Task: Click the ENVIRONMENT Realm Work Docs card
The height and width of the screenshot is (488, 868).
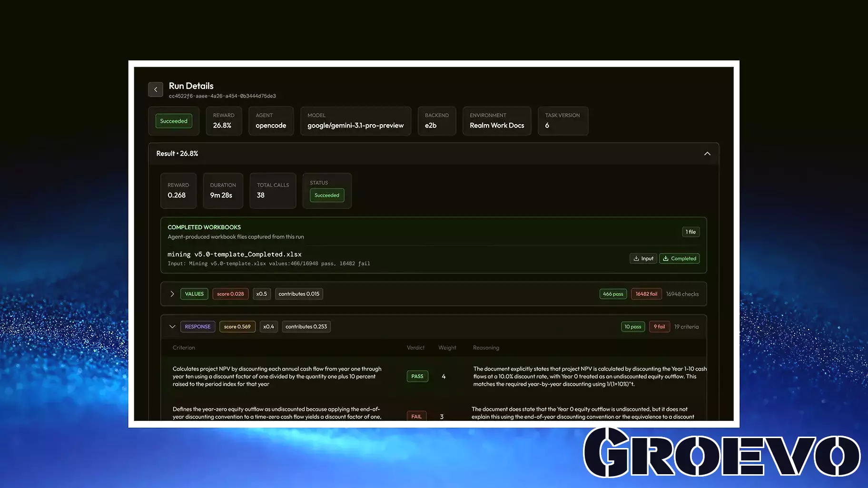Action: [497, 121]
